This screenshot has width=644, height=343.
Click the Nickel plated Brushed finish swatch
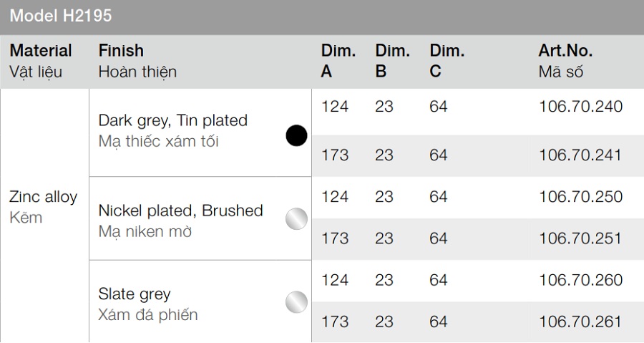[x=296, y=218]
